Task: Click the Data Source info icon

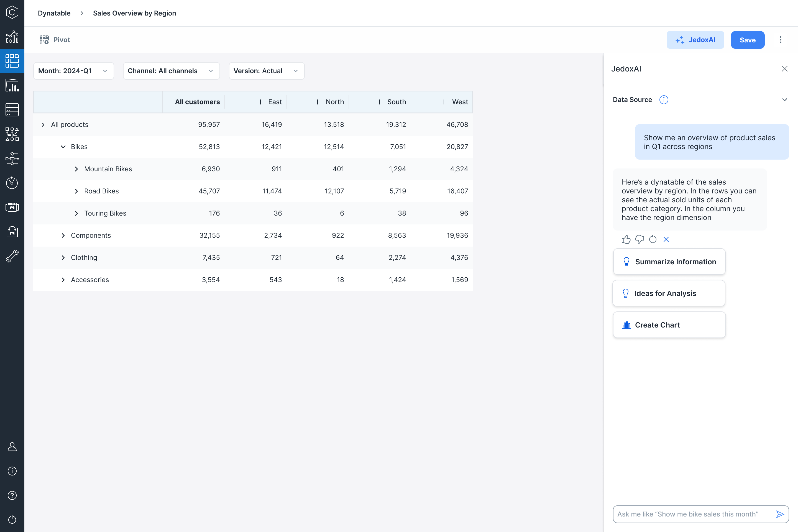Action: pyautogui.click(x=664, y=100)
